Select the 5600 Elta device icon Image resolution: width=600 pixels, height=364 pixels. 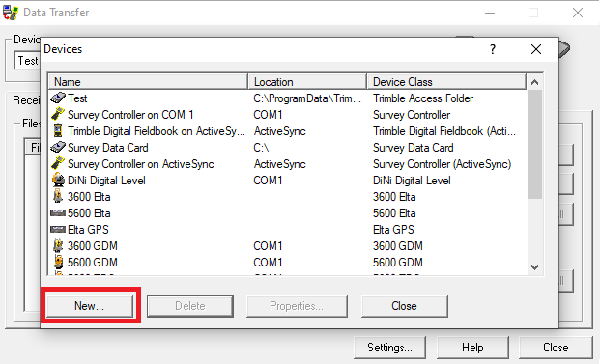pyautogui.click(x=58, y=213)
